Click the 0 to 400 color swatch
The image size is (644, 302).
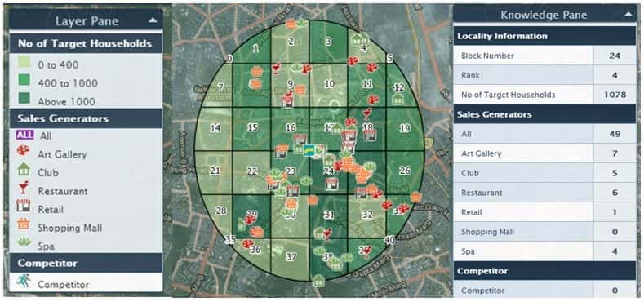pyautogui.click(x=24, y=63)
